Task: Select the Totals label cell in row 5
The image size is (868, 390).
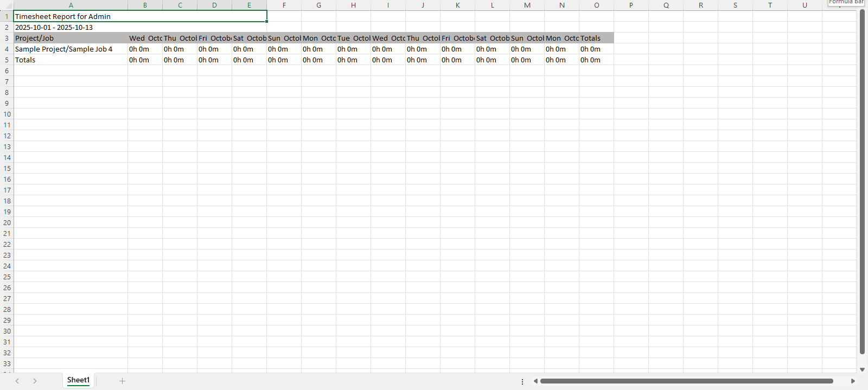Action: point(71,60)
